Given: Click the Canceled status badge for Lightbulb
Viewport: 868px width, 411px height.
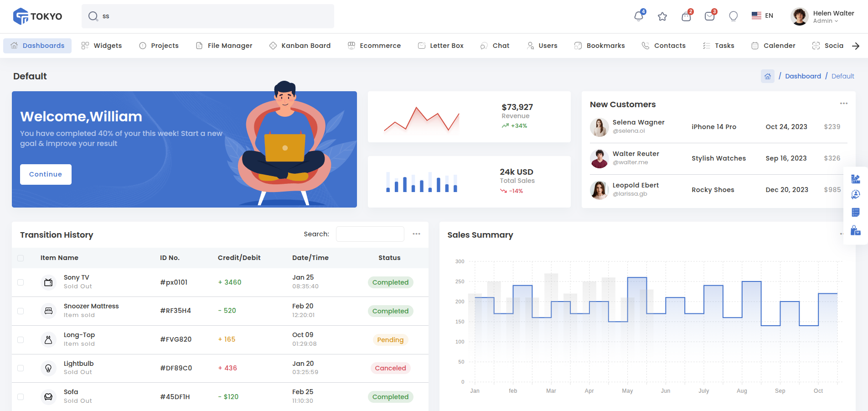Looking at the screenshot, I should (390, 368).
